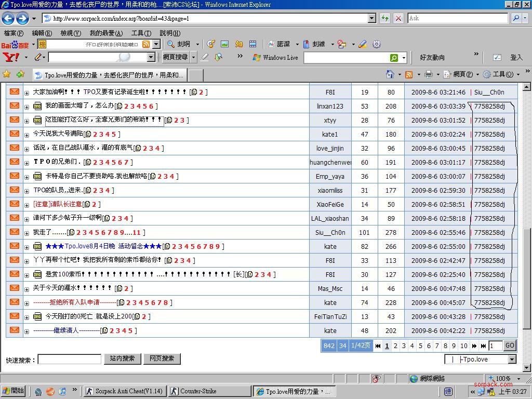Open thread "今天说我大号满贴"
Image resolution: width=532 pixels, height=399 pixels.
[x=58, y=134]
